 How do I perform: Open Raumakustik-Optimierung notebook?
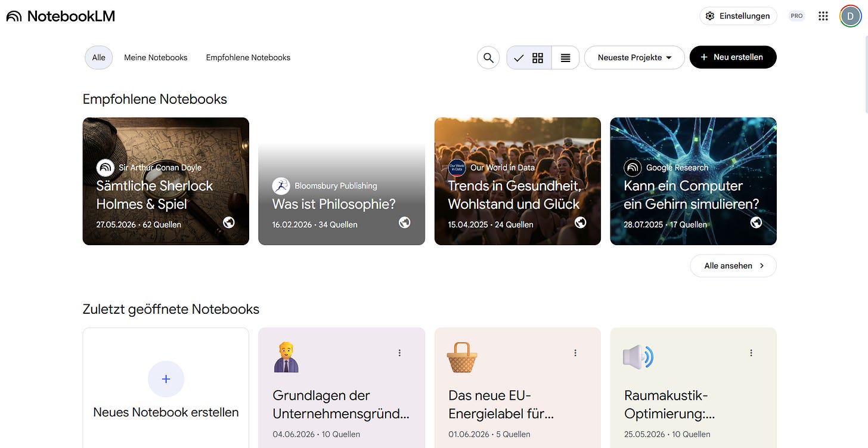click(693, 388)
